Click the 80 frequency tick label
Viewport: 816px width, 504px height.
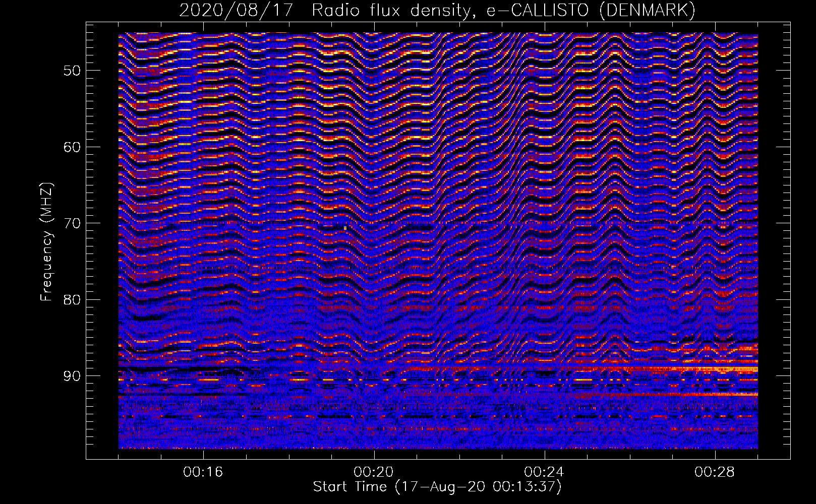(x=72, y=300)
